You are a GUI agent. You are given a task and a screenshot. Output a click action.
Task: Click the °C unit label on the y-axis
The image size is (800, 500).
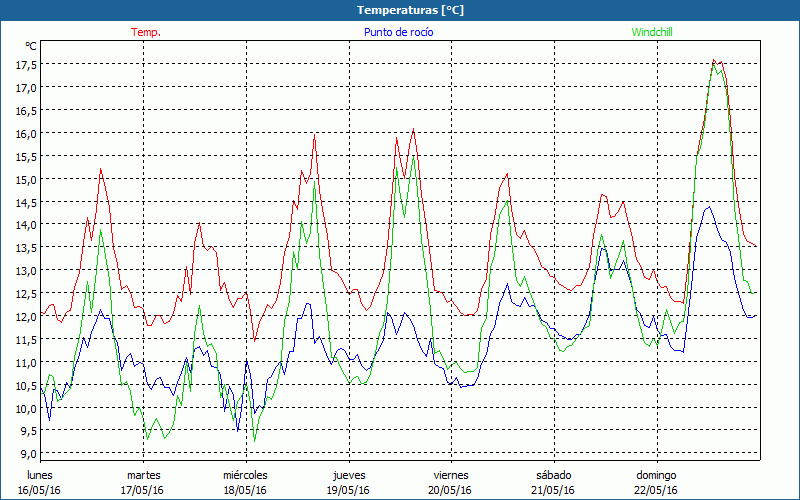pyautogui.click(x=31, y=46)
